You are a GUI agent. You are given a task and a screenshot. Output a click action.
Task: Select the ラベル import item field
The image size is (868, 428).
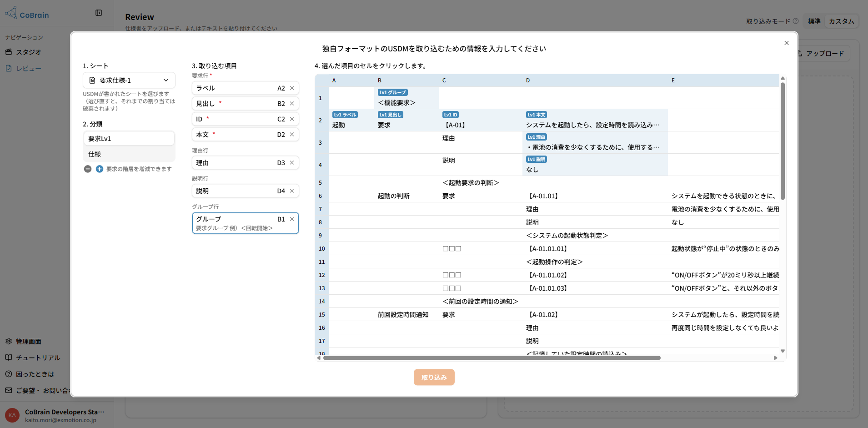pyautogui.click(x=246, y=88)
